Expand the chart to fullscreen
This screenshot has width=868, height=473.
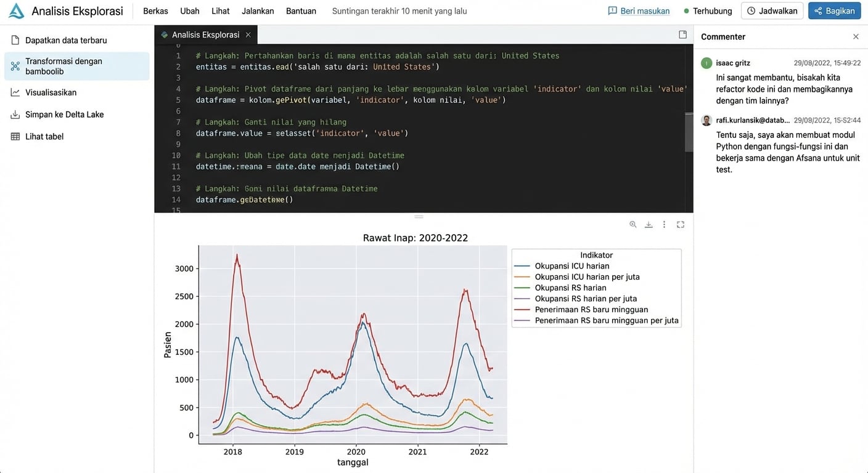[x=681, y=225]
